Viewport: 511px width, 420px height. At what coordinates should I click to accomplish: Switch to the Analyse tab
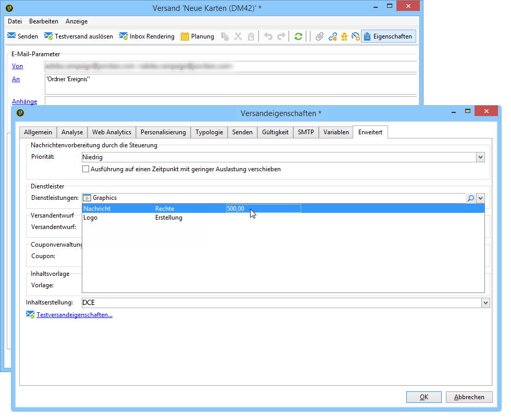click(72, 132)
